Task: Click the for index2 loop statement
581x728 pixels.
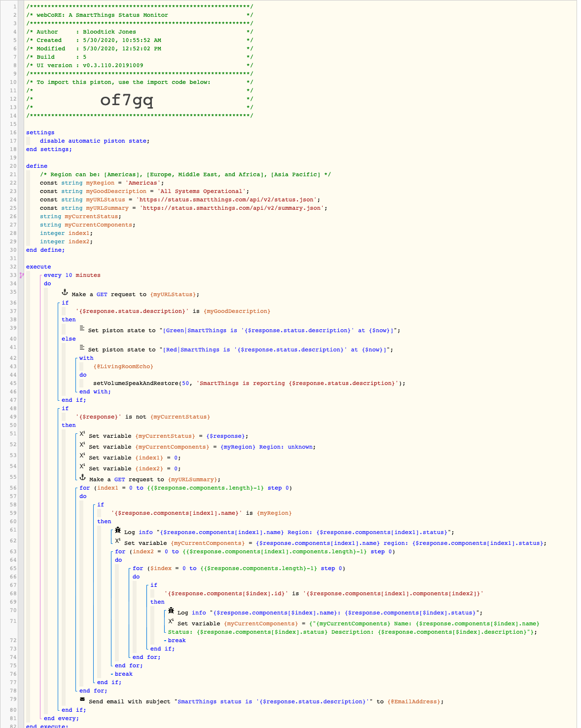Action: click(x=255, y=552)
